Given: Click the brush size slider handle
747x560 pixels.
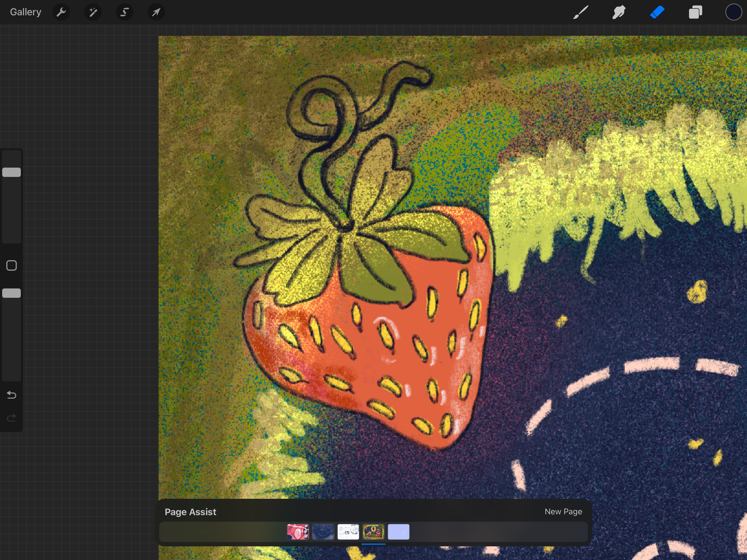Looking at the screenshot, I should click(11, 172).
